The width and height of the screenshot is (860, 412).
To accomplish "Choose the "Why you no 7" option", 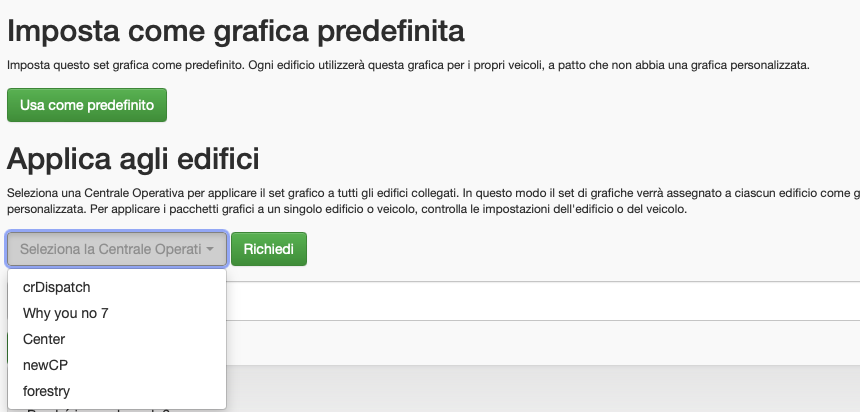I will click(66, 313).
